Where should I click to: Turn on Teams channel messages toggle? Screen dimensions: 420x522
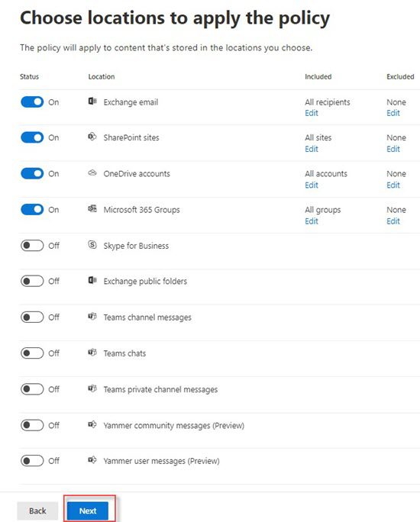point(32,317)
